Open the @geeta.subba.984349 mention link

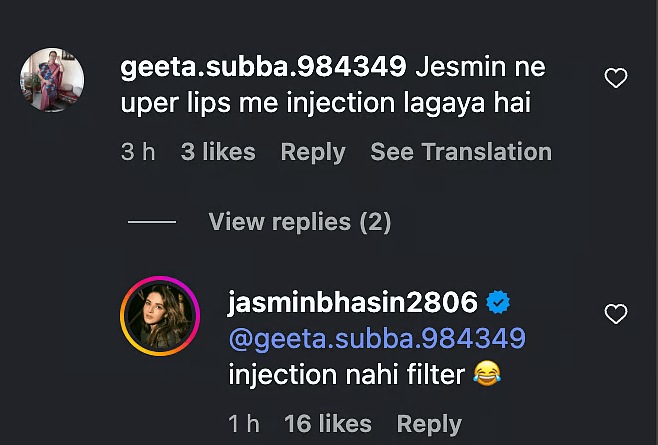(x=377, y=338)
